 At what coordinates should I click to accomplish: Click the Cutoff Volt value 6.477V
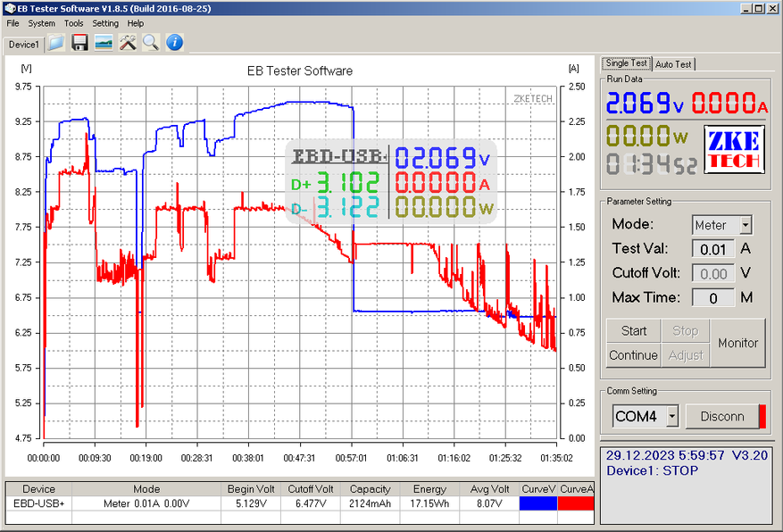click(311, 503)
